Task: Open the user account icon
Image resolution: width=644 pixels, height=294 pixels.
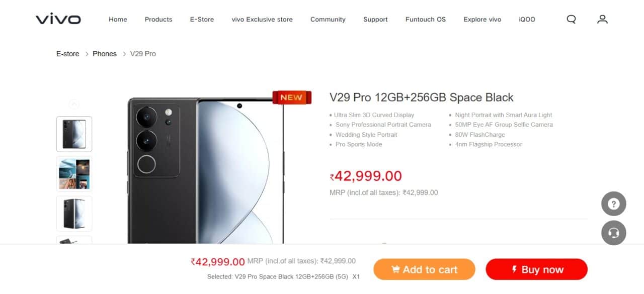Action: click(x=602, y=20)
